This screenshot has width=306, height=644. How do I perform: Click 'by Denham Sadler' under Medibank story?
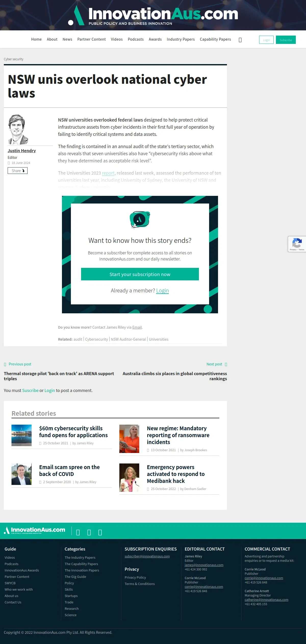pyautogui.click(x=193, y=489)
